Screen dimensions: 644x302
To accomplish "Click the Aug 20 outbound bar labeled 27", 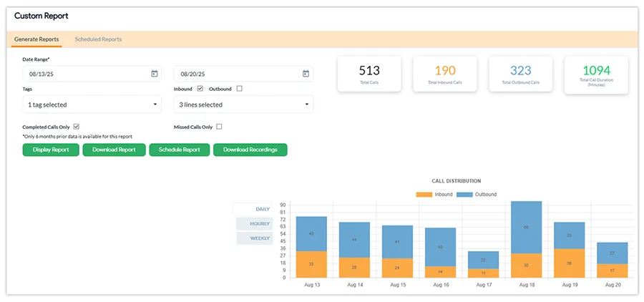I will coord(613,253).
